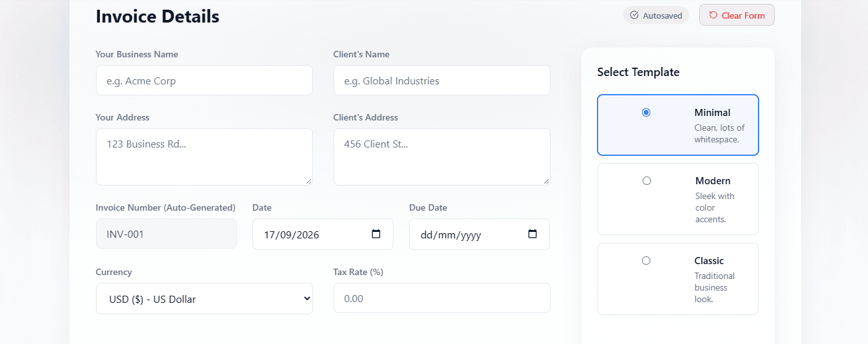This screenshot has height=344, width=868.
Task: Click the 'Invoice Number (Auto-Generated)' label
Action: click(165, 207)
